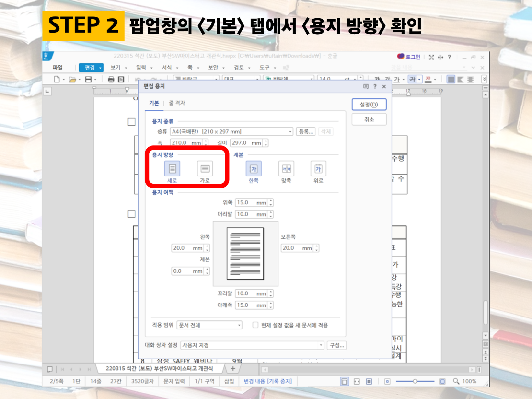
Task: Click the 꼬리말 margin input field
Action: (252, 293)
